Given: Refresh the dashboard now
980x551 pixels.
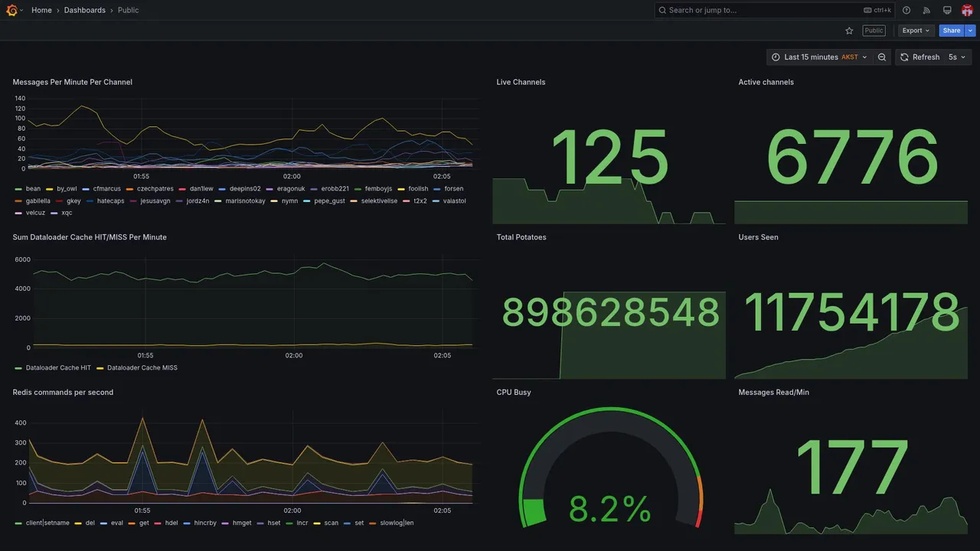Looking at the screenshot, I should click(920, 57).
